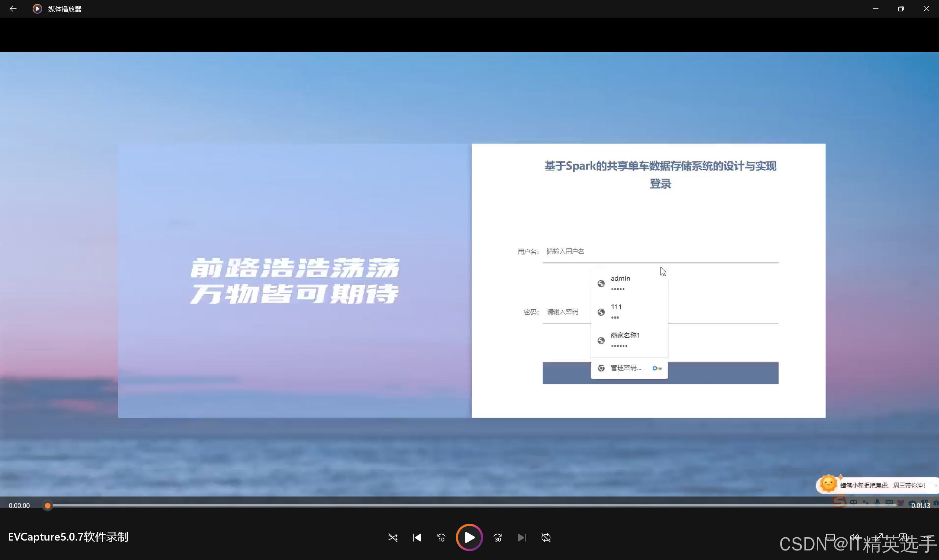Select the admin saved credential entry
Screen dimensions: 939x560
click(629, 283)
